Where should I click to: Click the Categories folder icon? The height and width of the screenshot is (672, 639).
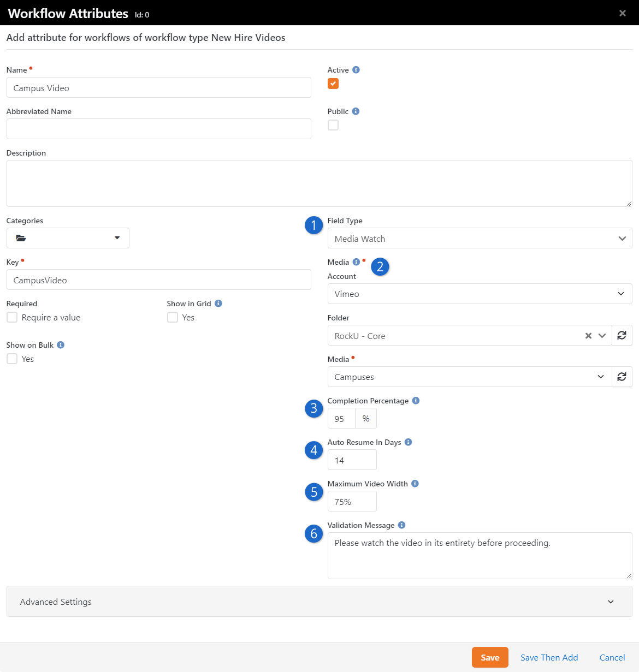click(x=21, y=238)
